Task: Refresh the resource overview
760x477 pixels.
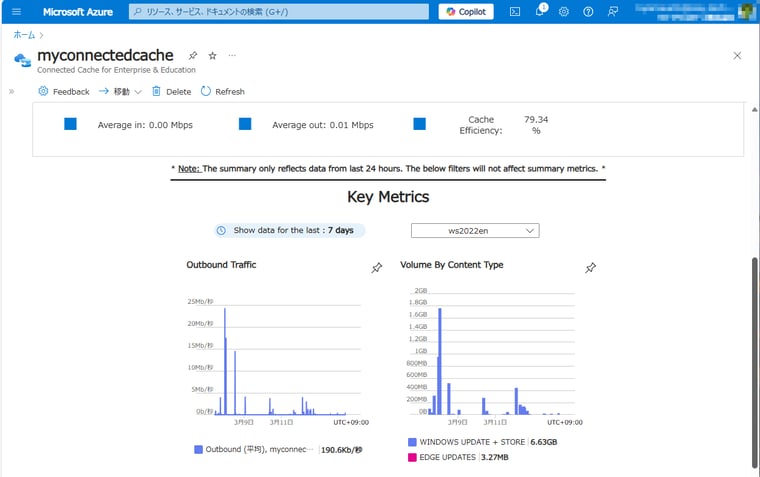Action: pos(222,91)
